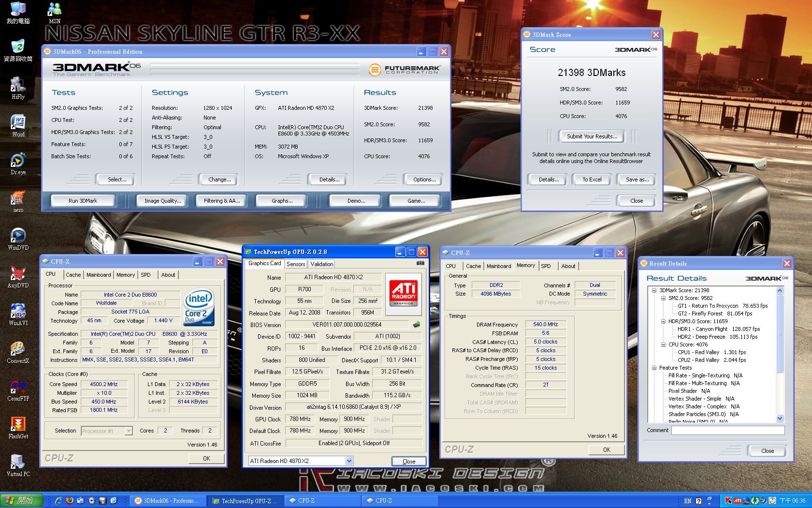The height and width of the screenshot is (508, 812).
Task: Launch the Word desktop shortcut
Action: (x=18, y=126)
